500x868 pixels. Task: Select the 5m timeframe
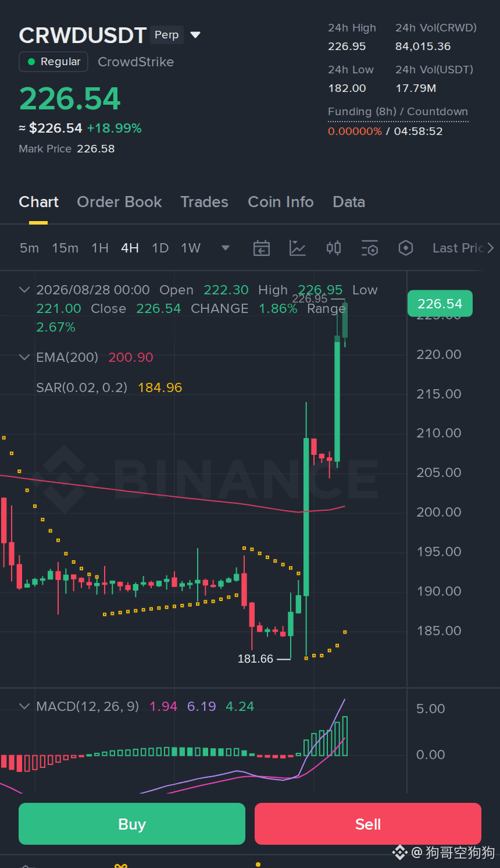(29, 248)
